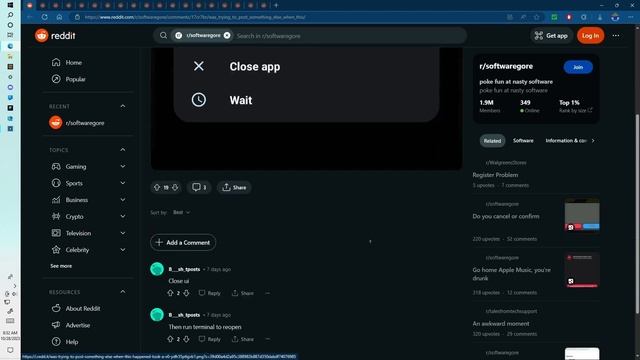Expand the Sports topic

click(x=123, y=183)
